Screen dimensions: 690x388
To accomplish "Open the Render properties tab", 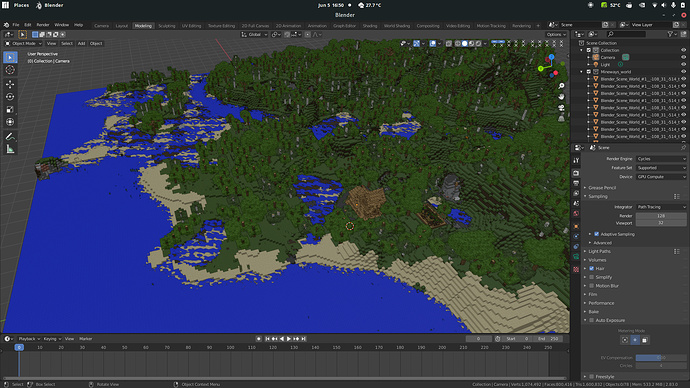I will pyautogui.click(x=576, y=173).
